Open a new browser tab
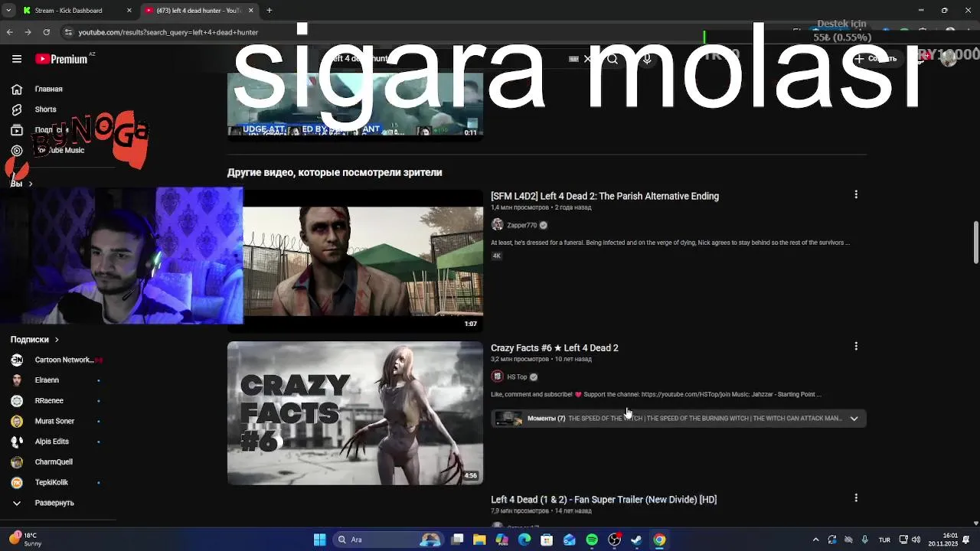Screen dimensions: 980x551 269,11
